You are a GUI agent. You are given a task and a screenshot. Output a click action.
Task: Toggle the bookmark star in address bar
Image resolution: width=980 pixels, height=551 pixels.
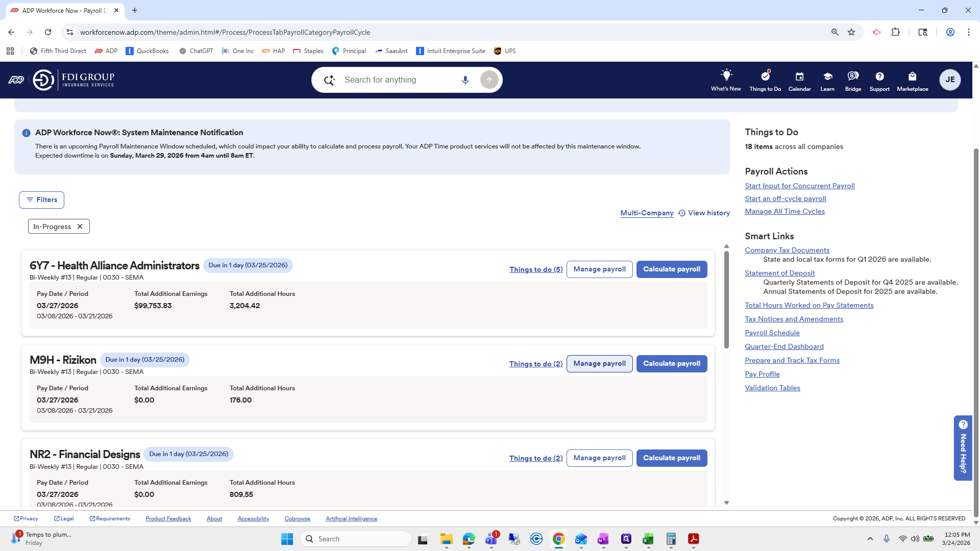tap(851, 32)
